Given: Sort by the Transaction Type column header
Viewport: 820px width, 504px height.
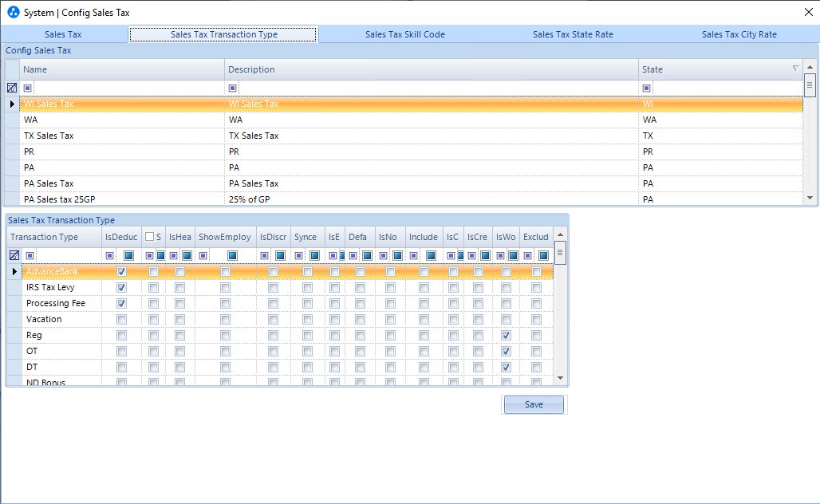Looking at the screenshot, I should coord(54,237).
